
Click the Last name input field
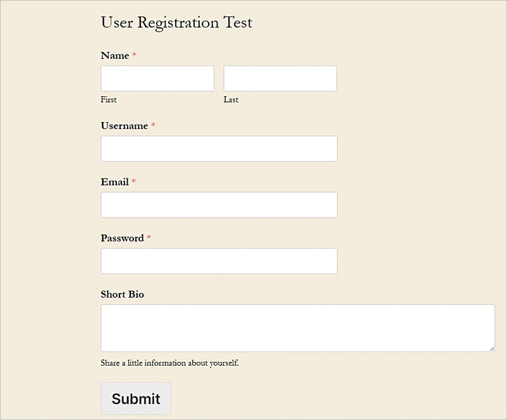click(280, 78)
